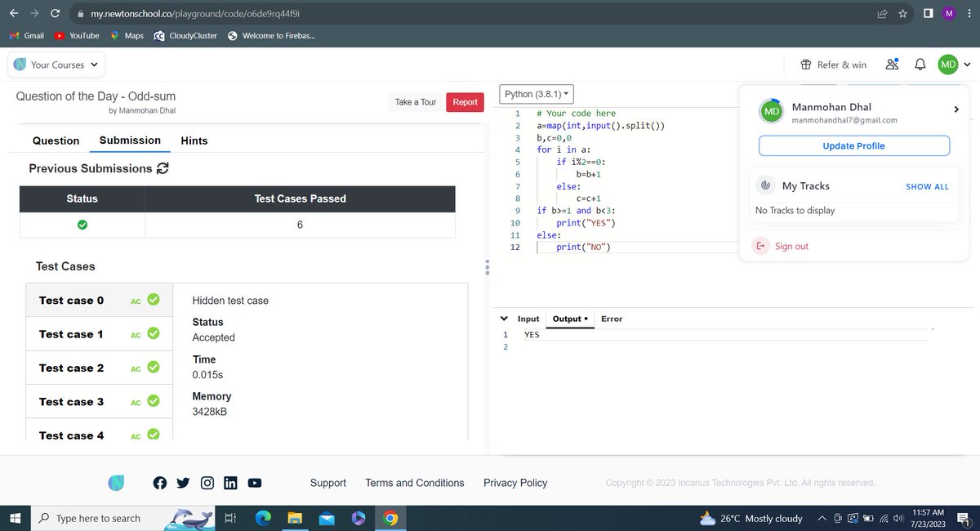Click SHOW ALL for My Tracks
This screenshot has width=980, height=531.
[927, 187]
